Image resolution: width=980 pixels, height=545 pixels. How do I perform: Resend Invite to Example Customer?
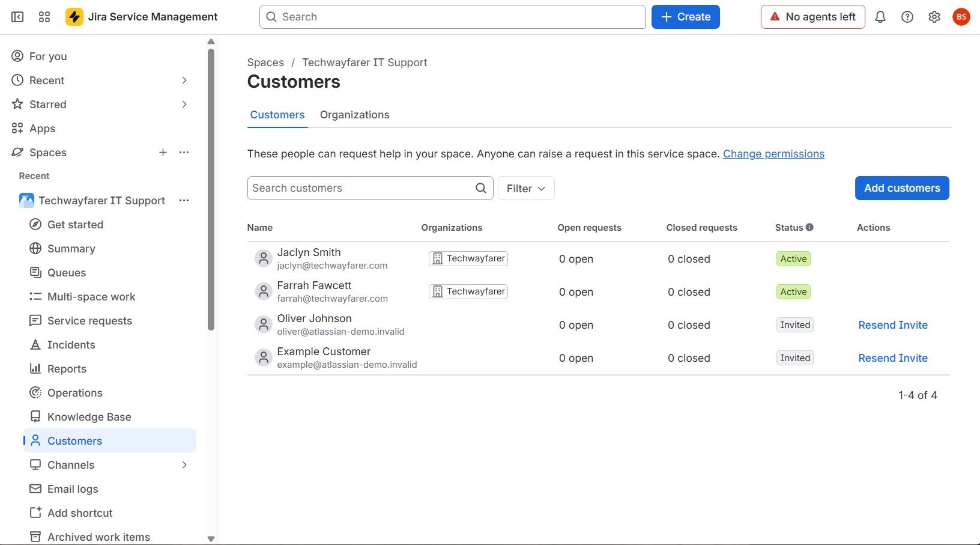click(893, 358)
